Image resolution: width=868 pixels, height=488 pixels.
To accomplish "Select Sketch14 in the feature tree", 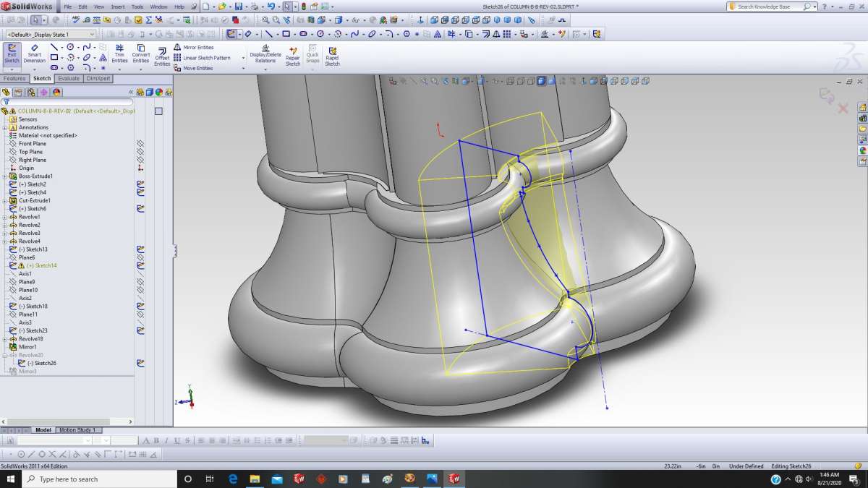I will [41, 265].
